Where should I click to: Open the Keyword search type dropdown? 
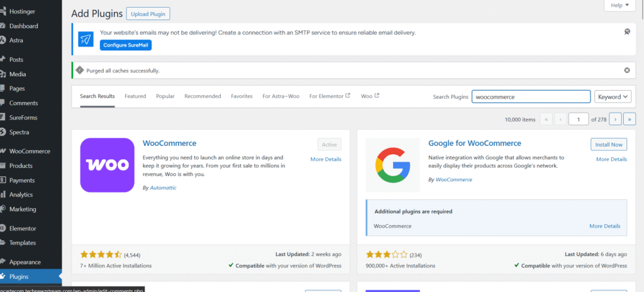[613, 97]
